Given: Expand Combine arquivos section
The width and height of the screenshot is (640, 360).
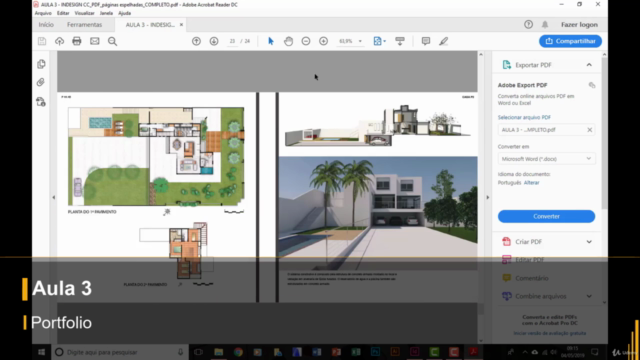Looking at the screenshot, I should point(589,296).
